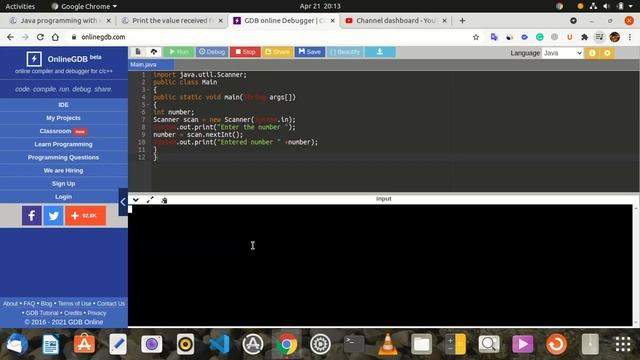Click the Grammarly extension icon
This screenshot has height=360, width=640.
point(540,37)
